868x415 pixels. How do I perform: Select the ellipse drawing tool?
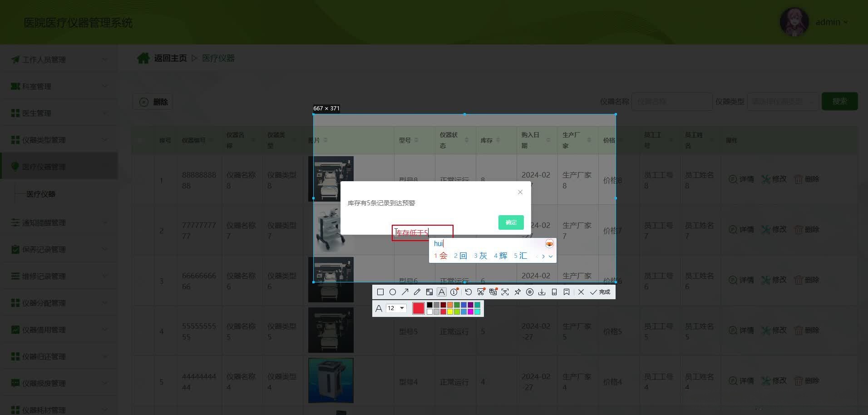[x=393, y=292]
